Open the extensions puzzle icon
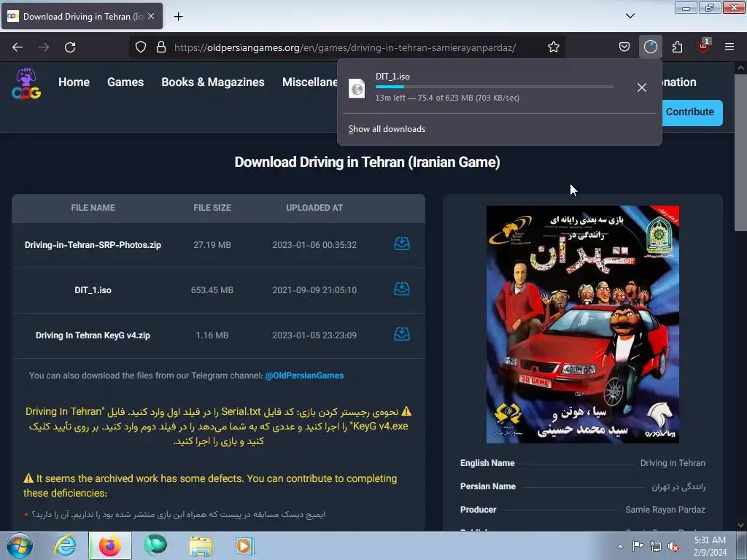Image resolution: width=747 pixels, height=560 pixels. click(677, 47)
